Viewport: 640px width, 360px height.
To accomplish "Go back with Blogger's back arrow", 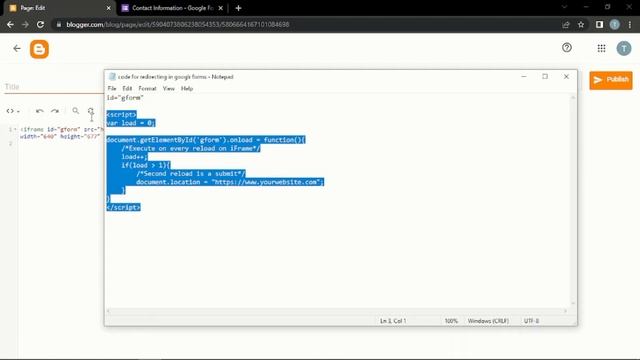I will point(17,49).
